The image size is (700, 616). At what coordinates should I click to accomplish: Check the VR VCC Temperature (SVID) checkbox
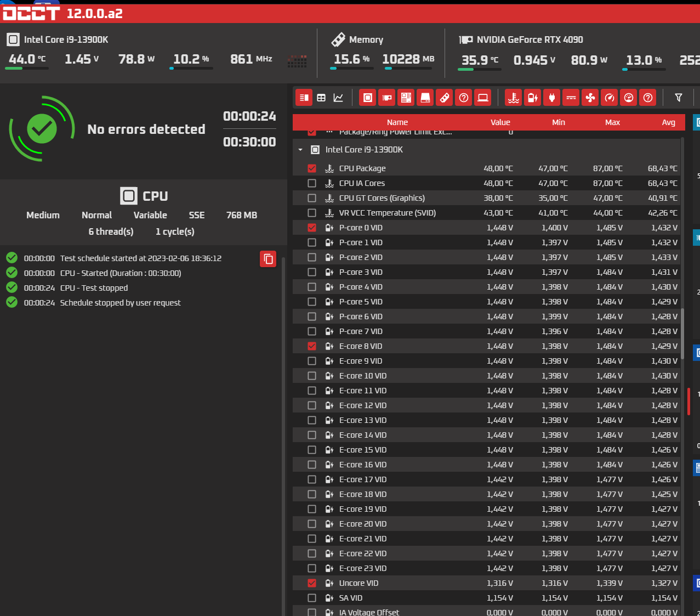point(312,213)
